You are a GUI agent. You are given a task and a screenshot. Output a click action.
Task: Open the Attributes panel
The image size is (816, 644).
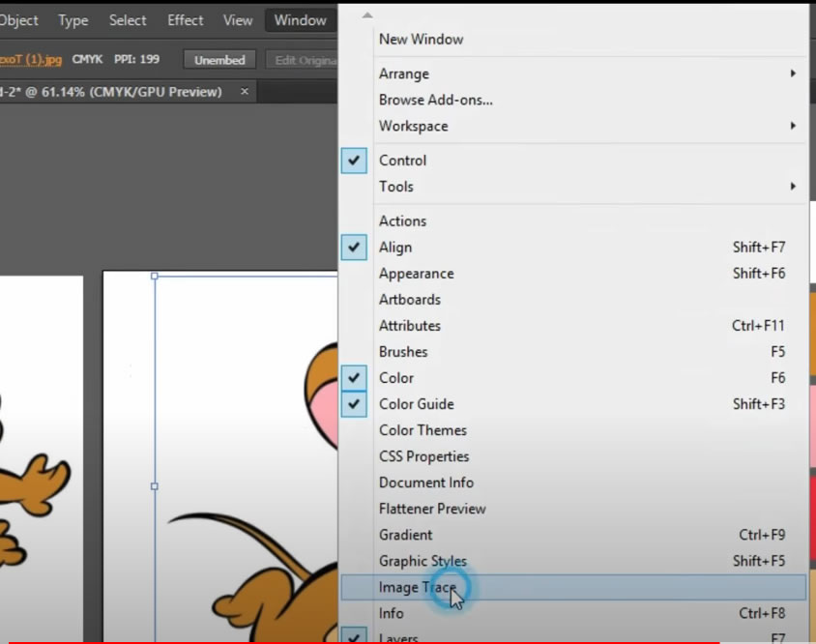pos(573,325)
